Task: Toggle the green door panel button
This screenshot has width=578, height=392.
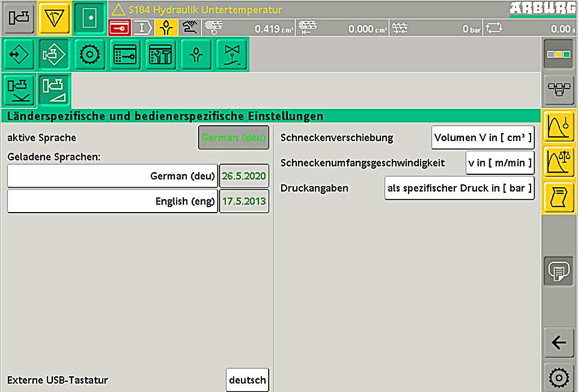Action: [90, 18]
